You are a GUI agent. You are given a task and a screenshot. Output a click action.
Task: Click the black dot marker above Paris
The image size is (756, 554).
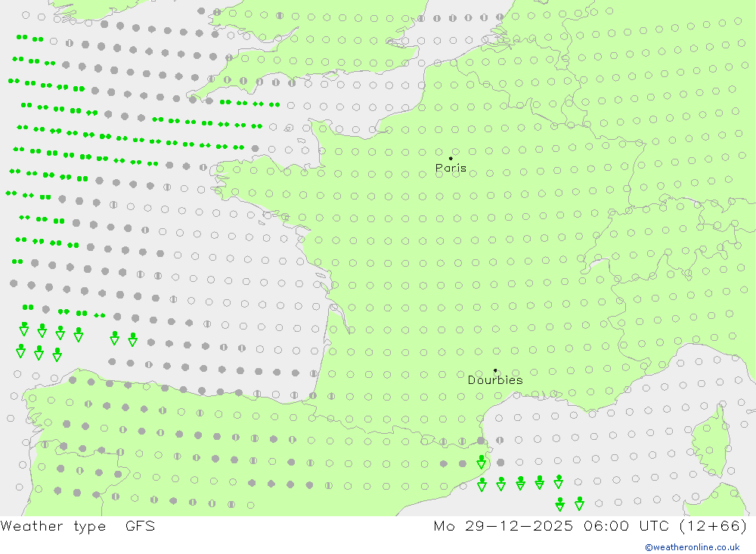pos(451,158)
